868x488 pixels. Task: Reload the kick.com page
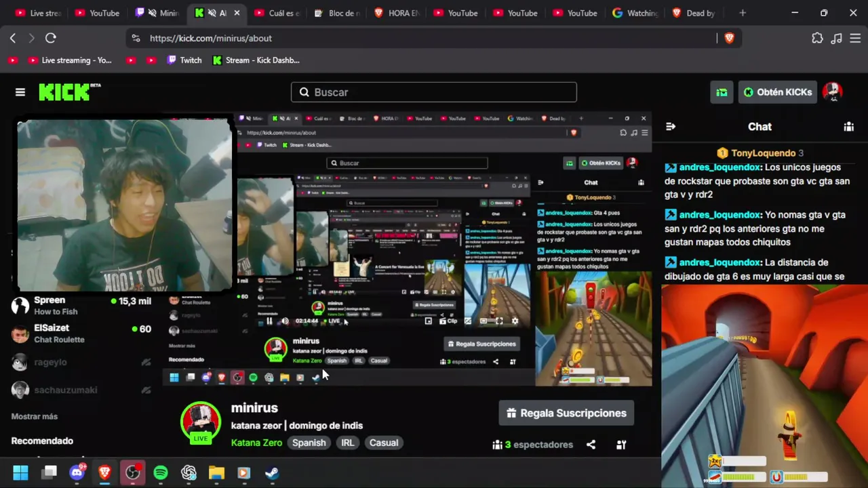(50, 39)
